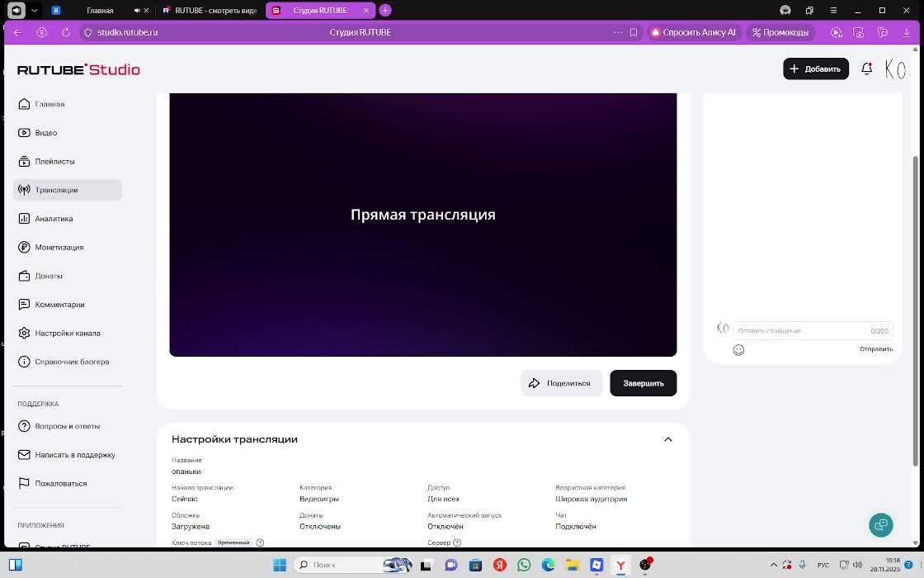Click the Широкая аудитория value

pos(591,499)
